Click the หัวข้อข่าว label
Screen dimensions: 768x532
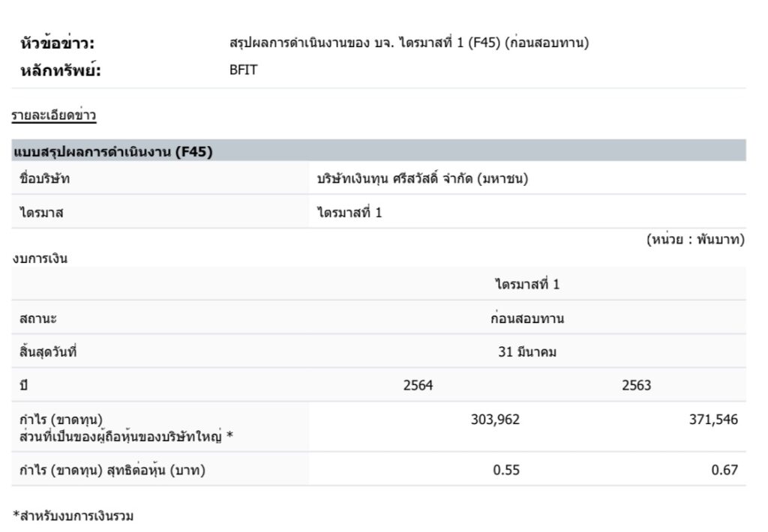[57, 43]
